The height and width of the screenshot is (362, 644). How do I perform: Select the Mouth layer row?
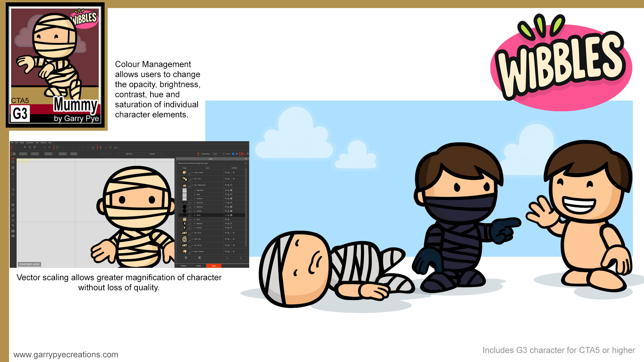point(201,215)
